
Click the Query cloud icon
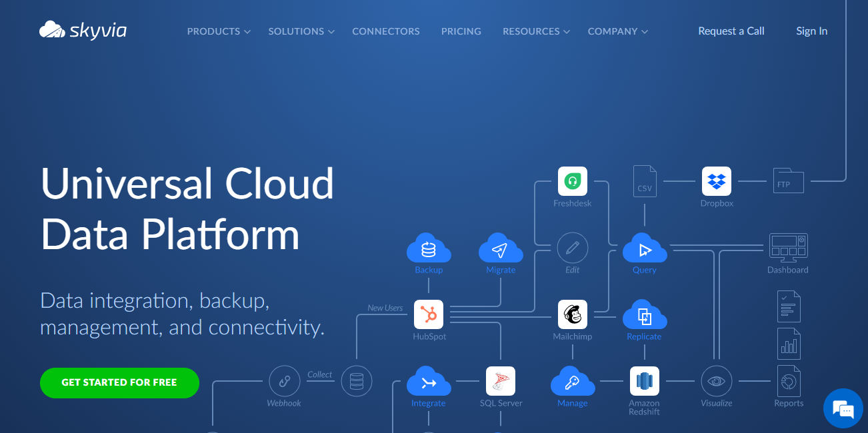coord(645,248)
